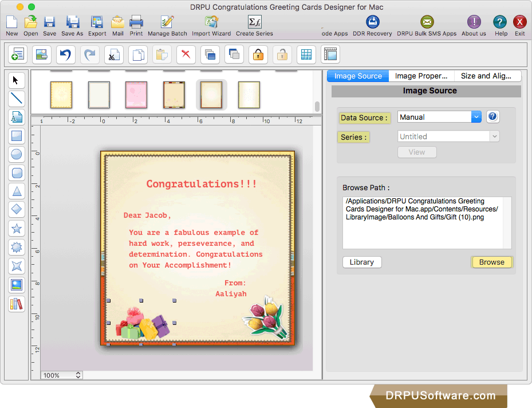Select the diamond shape tool
Screen dimensions: 532x408
click(16, 209)
